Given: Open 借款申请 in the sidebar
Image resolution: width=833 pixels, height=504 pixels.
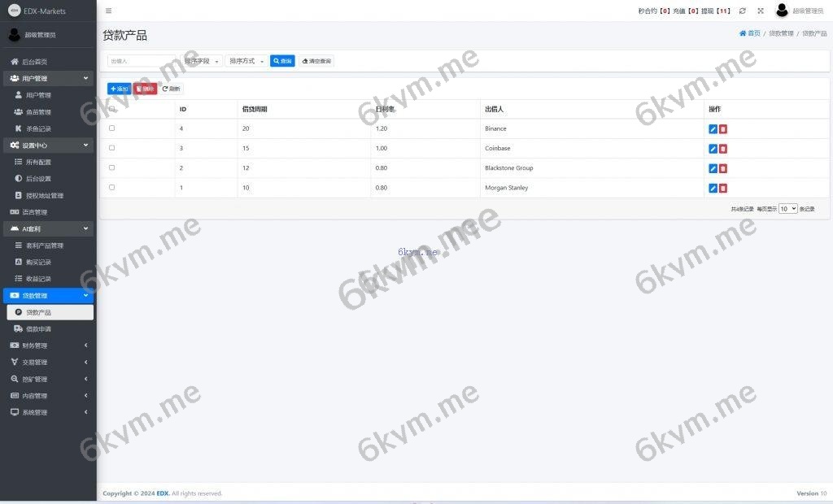Looking at the screenshot, I should pos(38,329).
